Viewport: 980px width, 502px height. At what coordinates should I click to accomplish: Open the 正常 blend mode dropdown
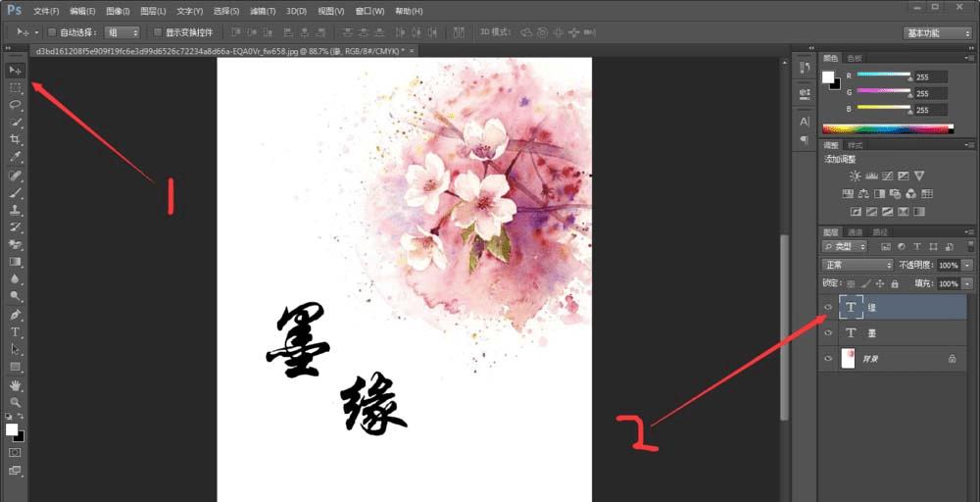(857, 265)
